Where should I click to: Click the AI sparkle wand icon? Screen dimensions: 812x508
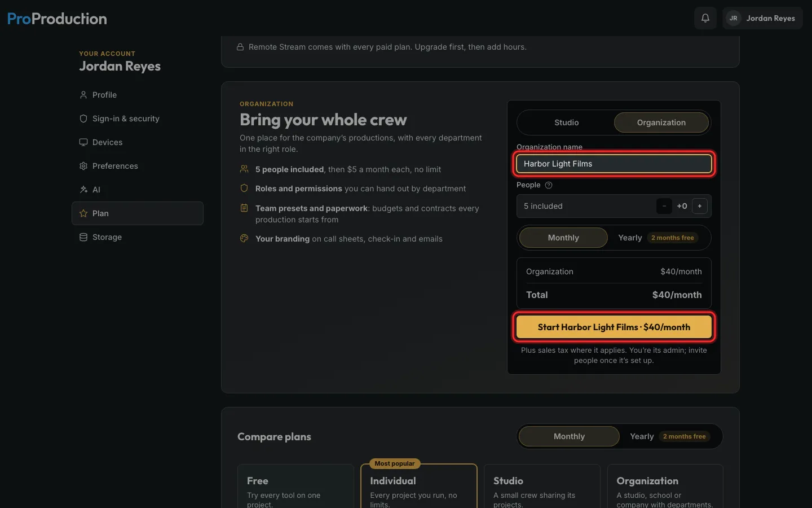coord(83,190)
